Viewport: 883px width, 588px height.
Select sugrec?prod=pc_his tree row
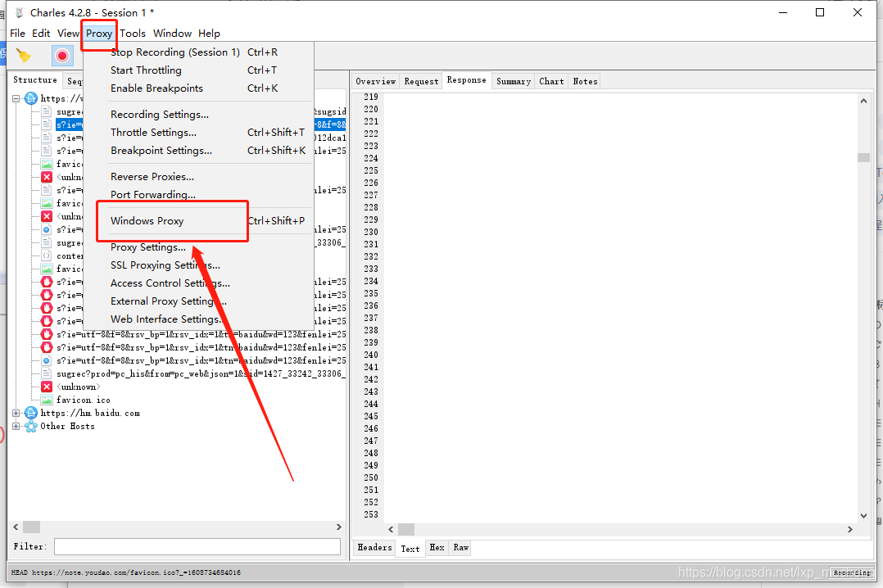pyautogui.click(x=201, y=373)
